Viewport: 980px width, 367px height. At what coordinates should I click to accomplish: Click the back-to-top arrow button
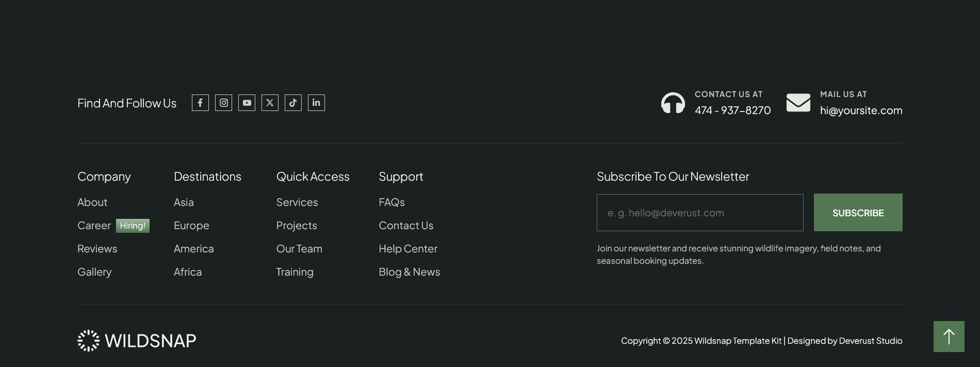(x=949, y=337)
